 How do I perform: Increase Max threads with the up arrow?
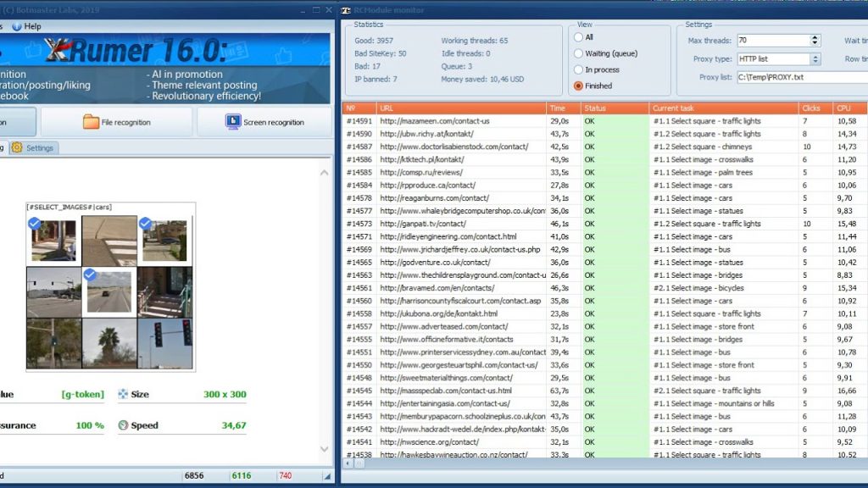[x=815, y=37]
